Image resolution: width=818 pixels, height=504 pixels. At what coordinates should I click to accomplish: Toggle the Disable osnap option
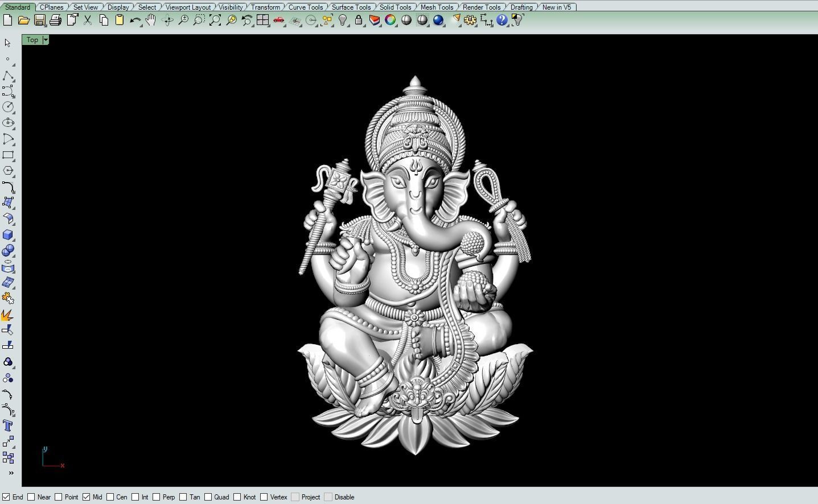tap(328, 497)
